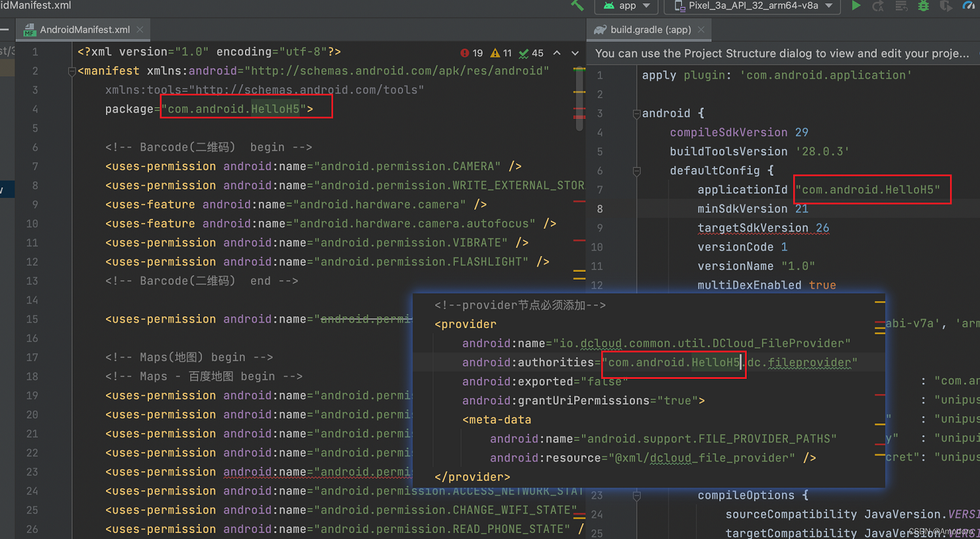Click sourceCompatibility JavaVersion line
This screenshot has height=539, width=980.
pyautogui.click(x=853, y=515)
